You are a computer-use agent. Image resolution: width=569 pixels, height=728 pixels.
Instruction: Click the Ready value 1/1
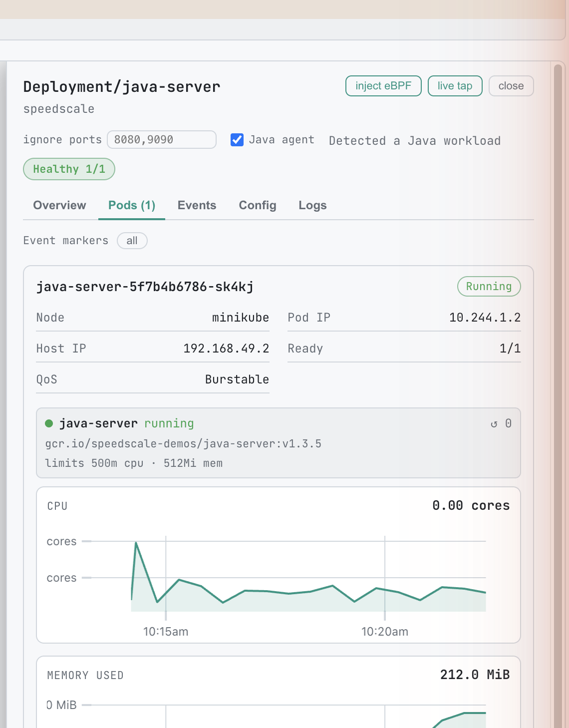pos(510,349)
